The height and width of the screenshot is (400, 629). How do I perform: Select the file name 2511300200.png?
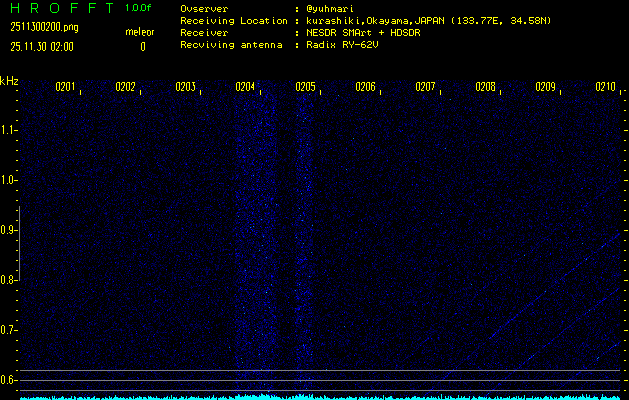tap(44, 27)
